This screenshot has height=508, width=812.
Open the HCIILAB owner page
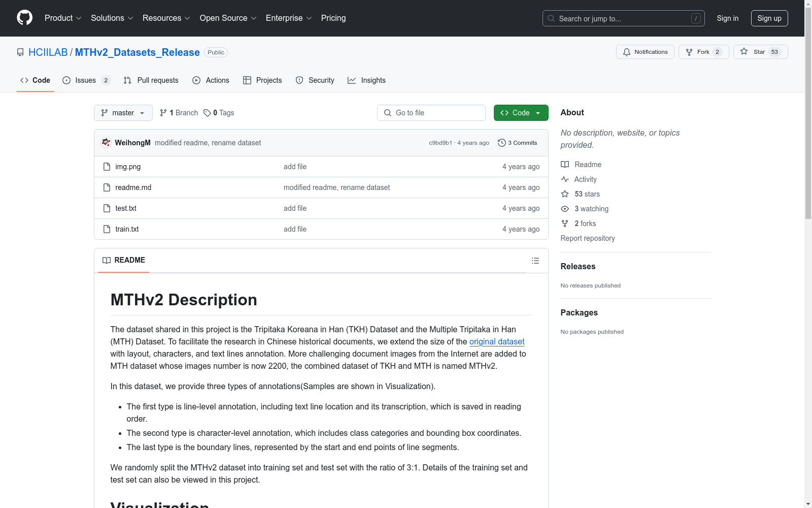point(48,52)
